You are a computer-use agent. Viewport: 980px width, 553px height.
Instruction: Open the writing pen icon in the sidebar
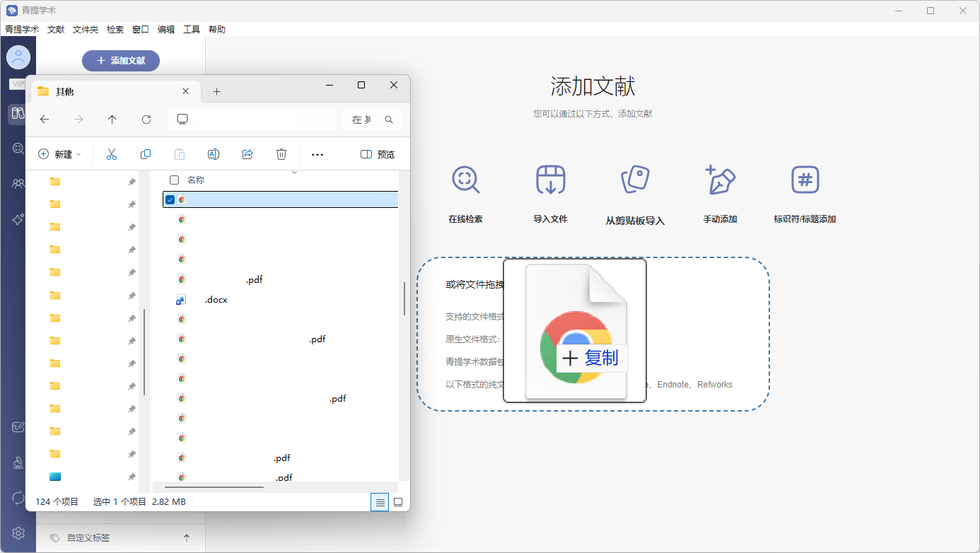[x=18, y=427]
